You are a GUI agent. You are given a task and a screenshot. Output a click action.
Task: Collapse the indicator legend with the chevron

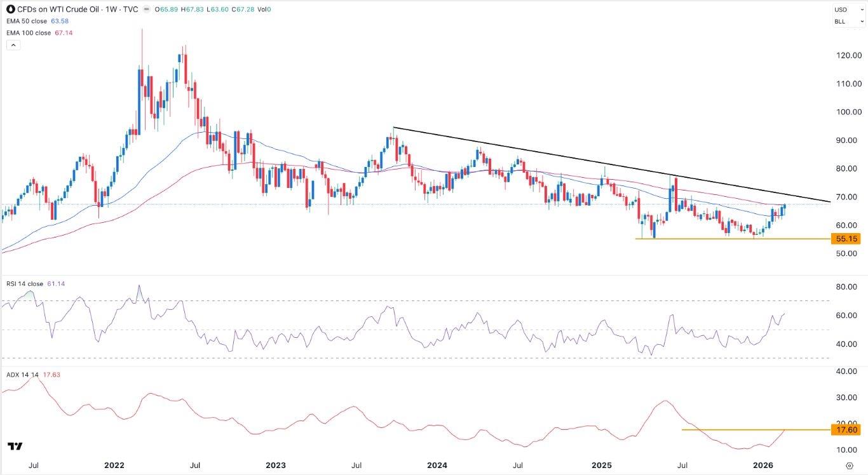pyautogui.click(x=13, y=44)
